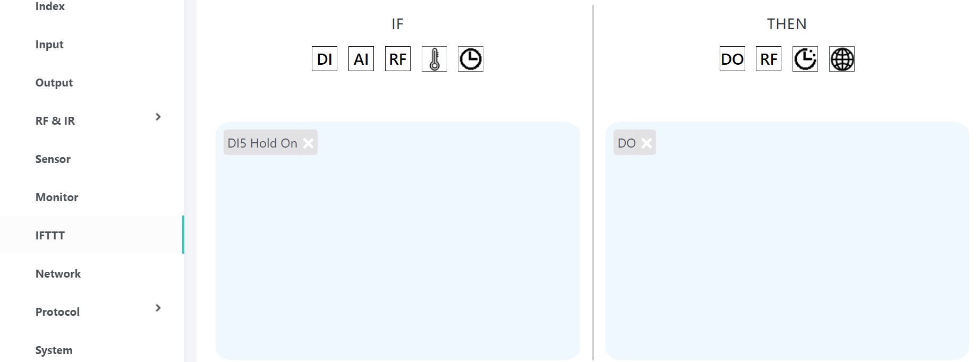The width and height of the screenshot is (980, 362).
Task: Open the System menu item
Action: pyautogui.click(x=54, y=350)
